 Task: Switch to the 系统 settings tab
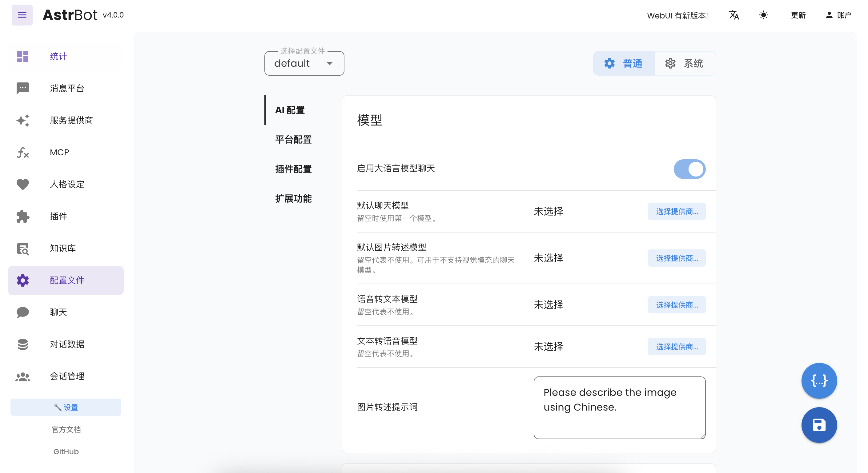click(684, 63)
